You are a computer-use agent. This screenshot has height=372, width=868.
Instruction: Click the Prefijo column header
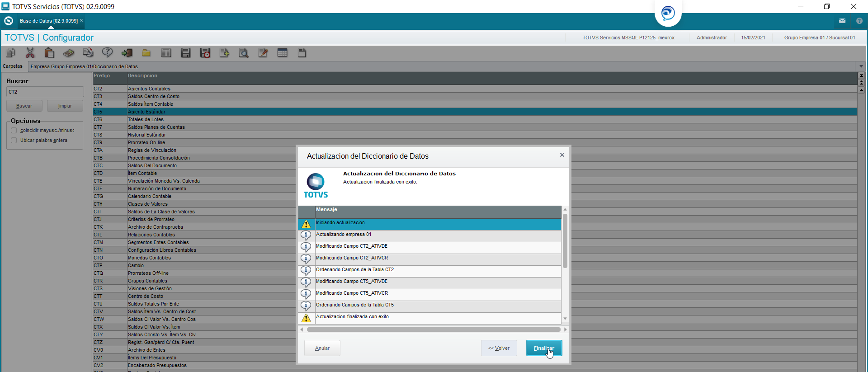pos(109,78)
